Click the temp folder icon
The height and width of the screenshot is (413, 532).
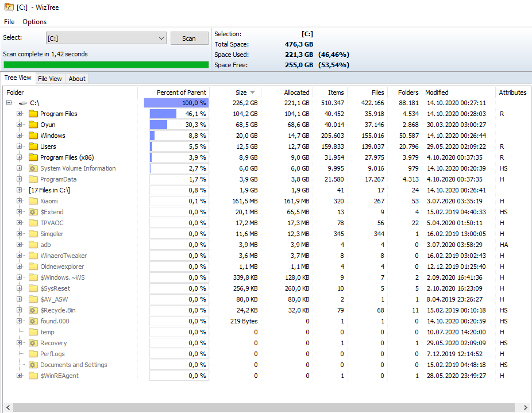33,332
